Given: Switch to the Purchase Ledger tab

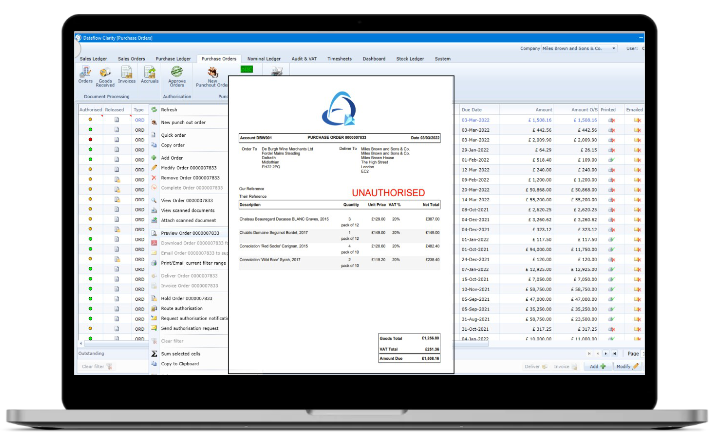Looking at the screenshot, I should click(x=173, y=59).
